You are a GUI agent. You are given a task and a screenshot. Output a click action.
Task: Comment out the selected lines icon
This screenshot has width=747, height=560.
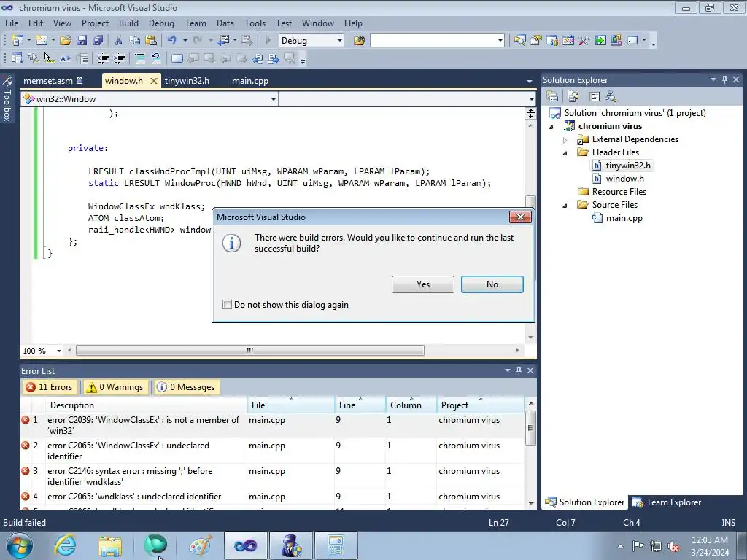[x=139, y=58]
